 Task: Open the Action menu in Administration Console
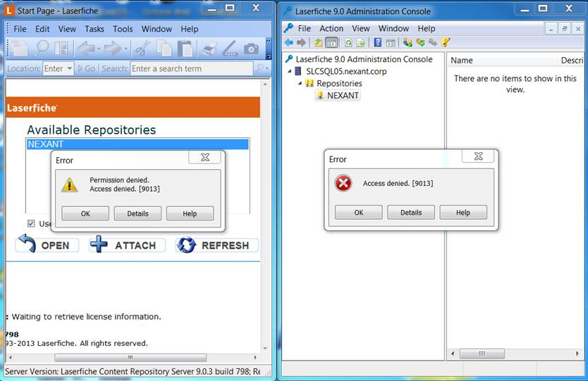pyautogui.click(x=331, y=28)
